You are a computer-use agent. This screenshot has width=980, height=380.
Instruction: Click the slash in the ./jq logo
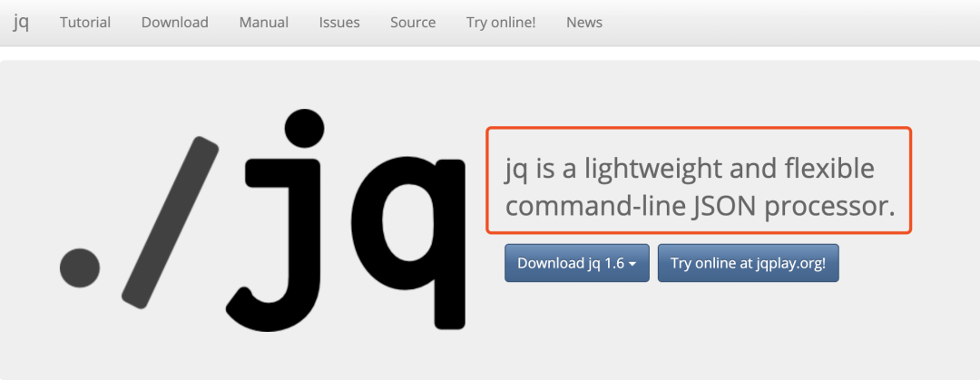pyautogui.click(x=170, y=222)
